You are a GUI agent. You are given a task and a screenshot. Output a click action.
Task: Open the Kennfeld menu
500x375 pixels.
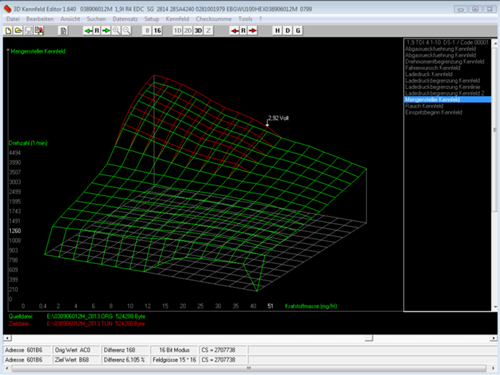177,19
